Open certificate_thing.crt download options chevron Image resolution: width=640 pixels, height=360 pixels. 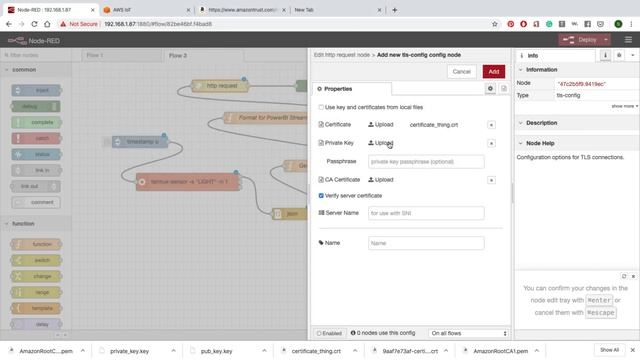pos(355,351)
